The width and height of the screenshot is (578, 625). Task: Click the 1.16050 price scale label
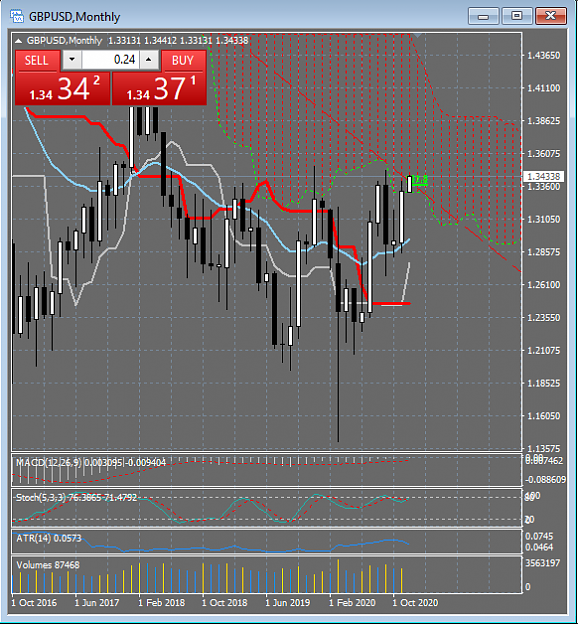point(544,416)
